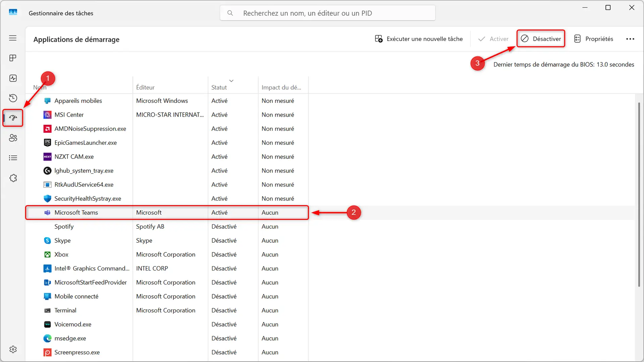
Task: Open the hamburger navigation menu
Action: 13,38
